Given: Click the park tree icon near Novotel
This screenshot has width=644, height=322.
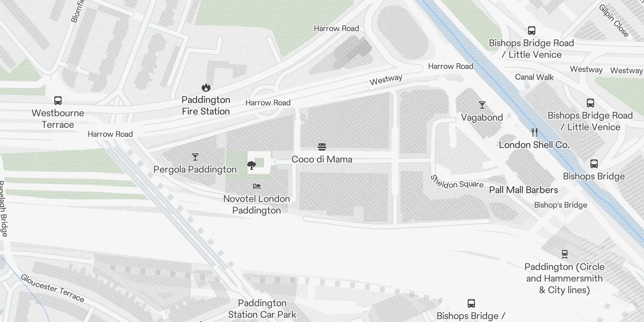Looking at the screenshot, I should (252, 165).
